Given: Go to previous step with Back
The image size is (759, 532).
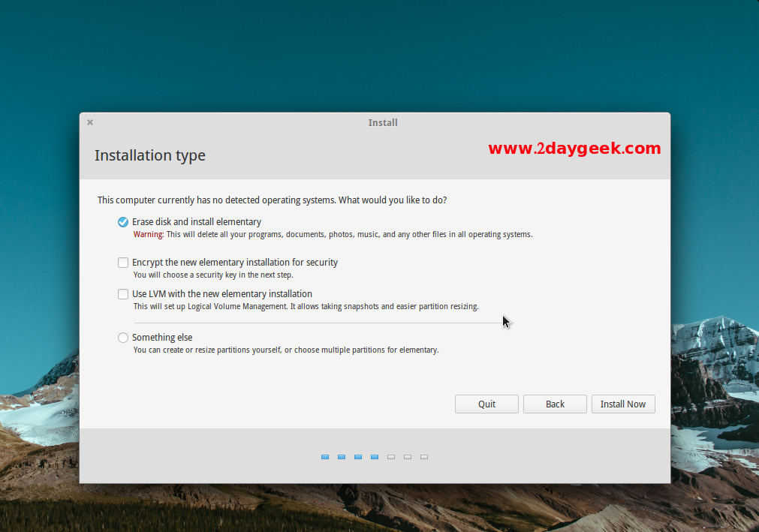Looking at the screenshot, I should coord(555,404).
